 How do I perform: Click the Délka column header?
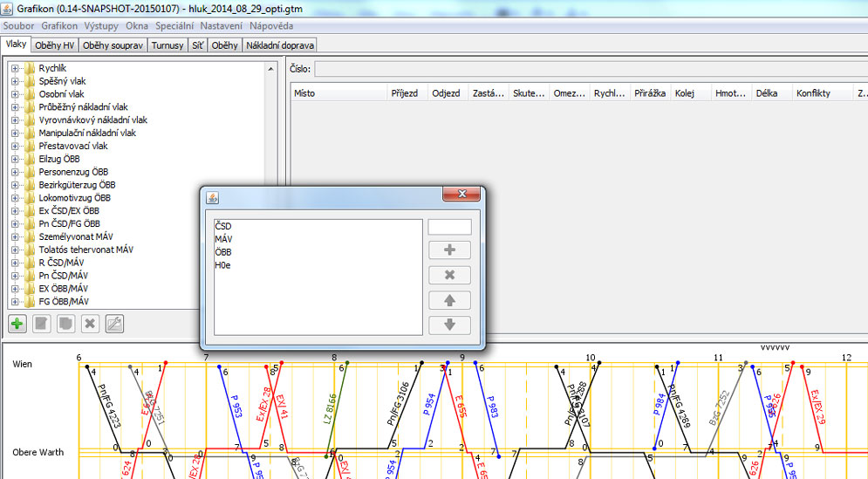point(772,93)
